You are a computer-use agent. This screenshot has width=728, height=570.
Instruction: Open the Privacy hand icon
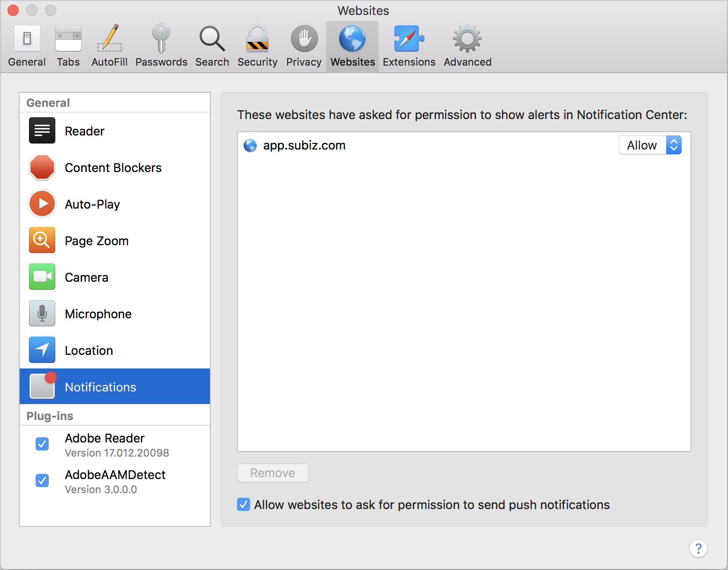tap(304, 39)
